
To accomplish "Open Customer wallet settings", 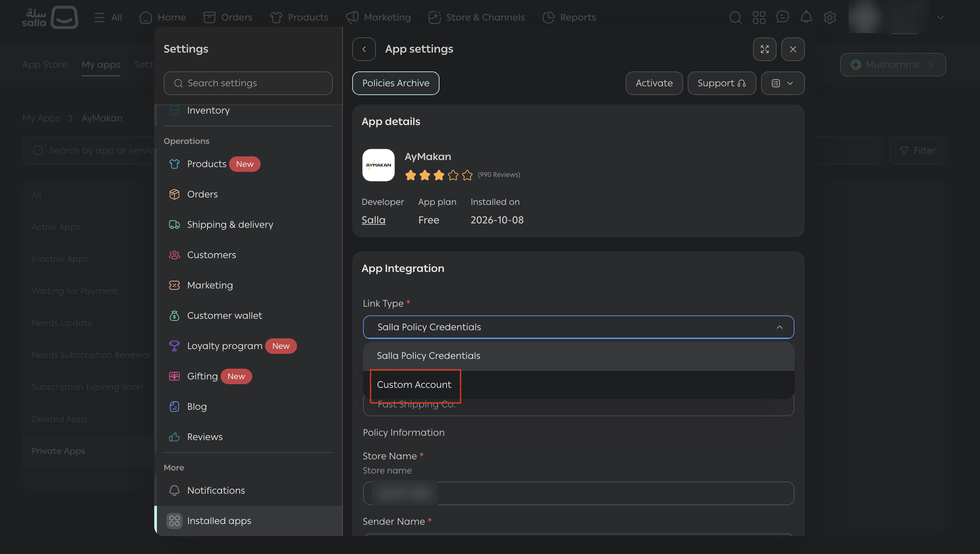I will 248,316.
